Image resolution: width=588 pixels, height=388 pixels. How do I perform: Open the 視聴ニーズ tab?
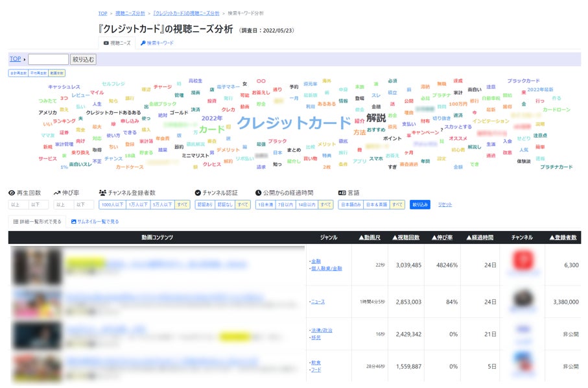click(x=117, y=43)
